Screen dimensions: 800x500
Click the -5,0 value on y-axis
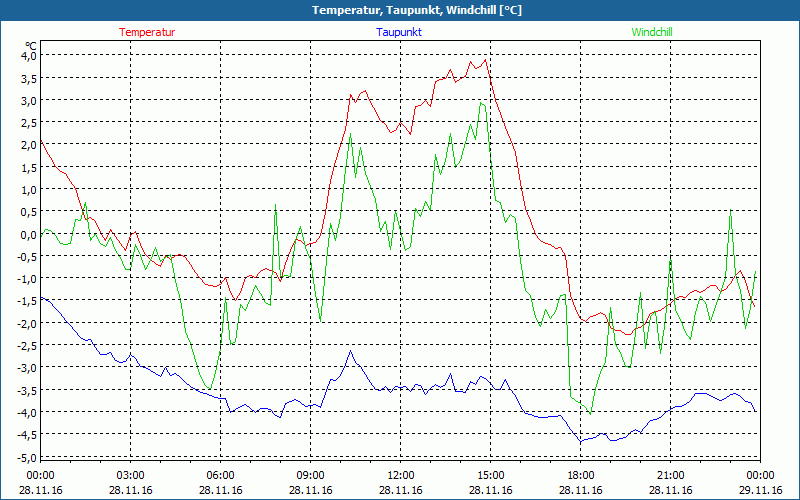click(x=26, y=457)
